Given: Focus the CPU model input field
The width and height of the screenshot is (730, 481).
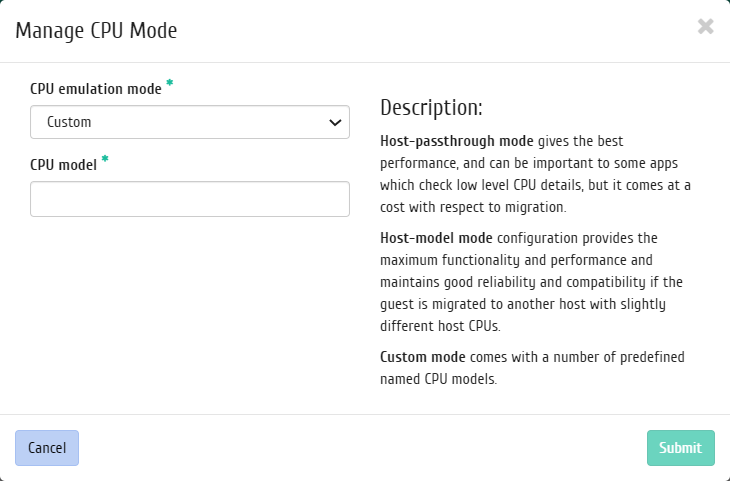Looking at the screenshot, I should coord(190,199).
